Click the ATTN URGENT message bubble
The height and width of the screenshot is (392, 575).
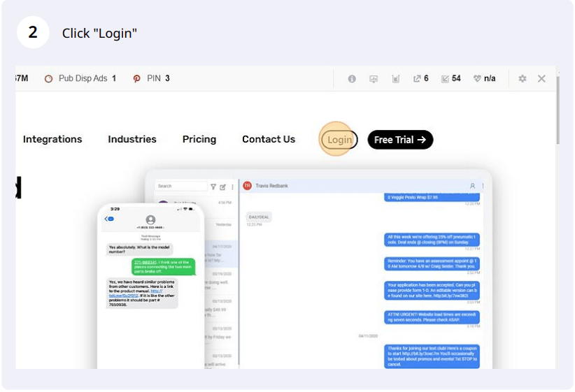[x=432, y=317]
